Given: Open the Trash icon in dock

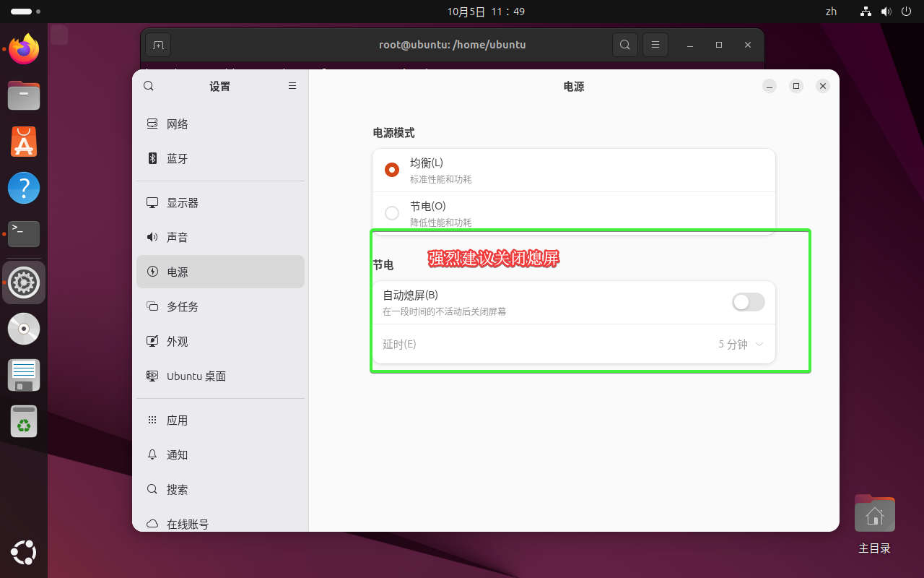Looking at the screenshot, I should [x=24, y=422].
